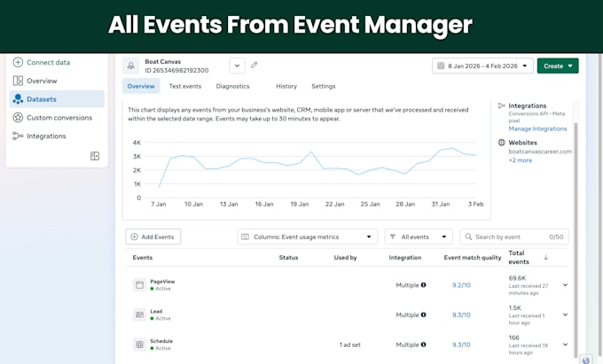The width and height of the screenshot is (603, 364).
Task: Click the filter icon in All events
Action: tap(393, 236)
